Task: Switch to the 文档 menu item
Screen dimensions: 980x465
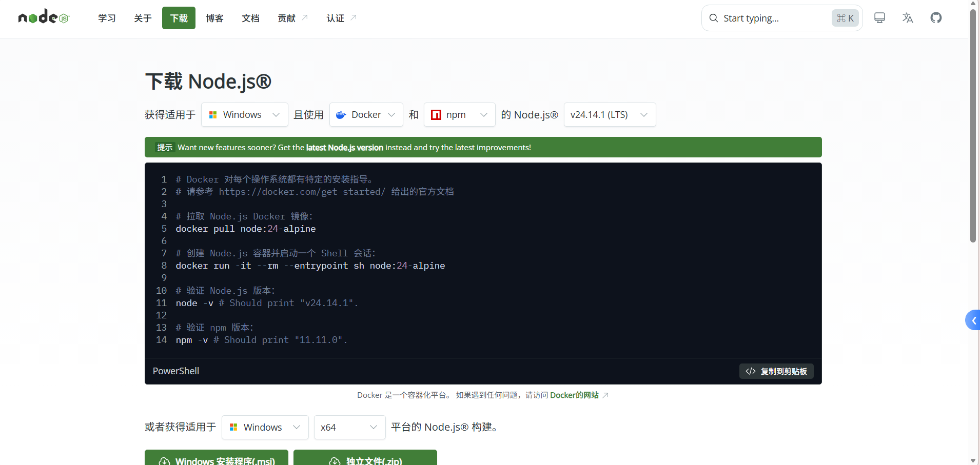Action: [250, 18]
